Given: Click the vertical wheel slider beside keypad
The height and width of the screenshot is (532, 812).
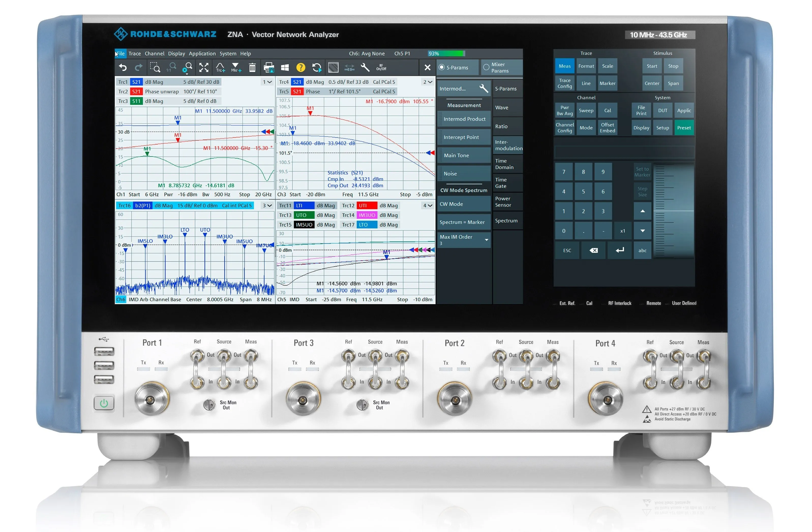Looking at the screenshot, I should (674, 211).
